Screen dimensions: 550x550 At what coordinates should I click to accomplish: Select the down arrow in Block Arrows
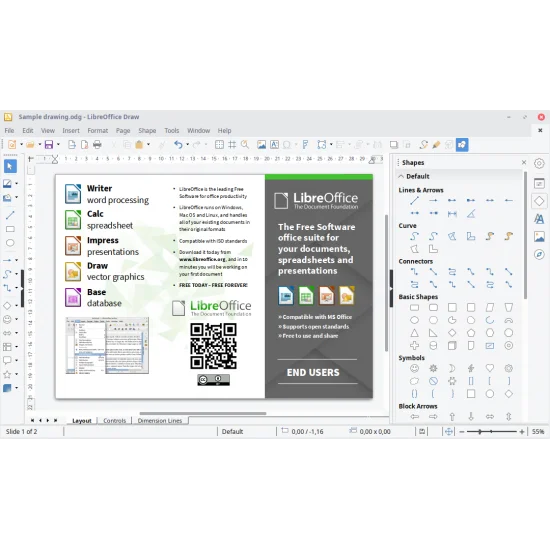471,417
